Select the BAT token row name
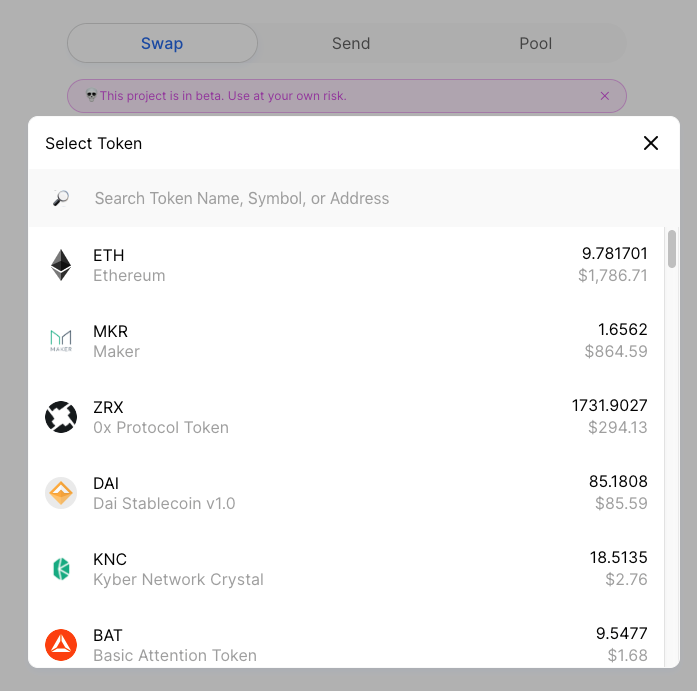This screenshot has width=697, height=691. (108, 636)
